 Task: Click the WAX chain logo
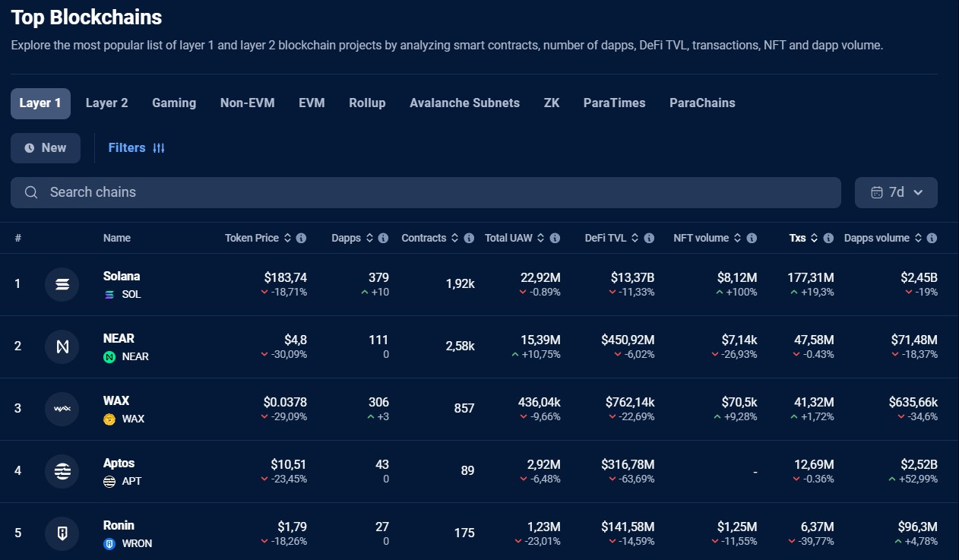(x=62, y=410)
